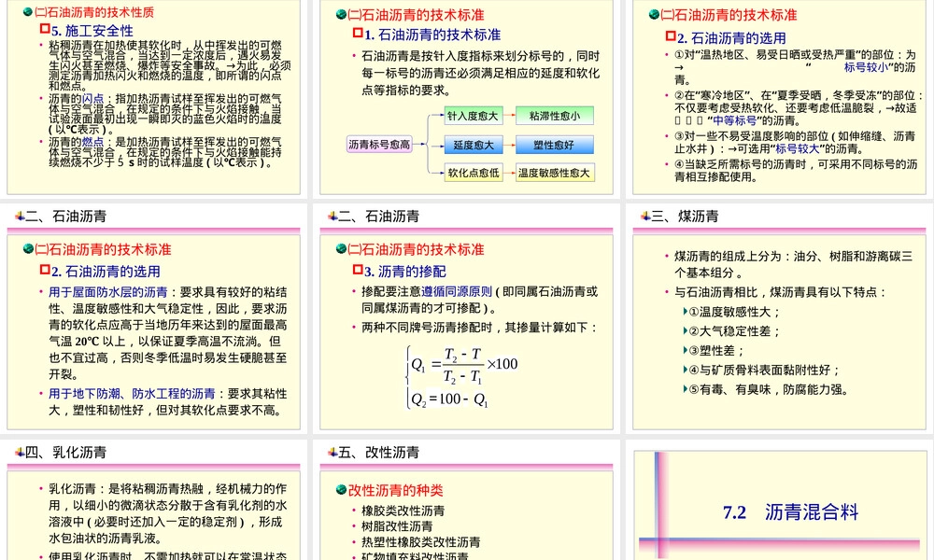The width and height of the screenshot is (934, 560).
Task: Click 二、石油沥青 title above 沥青的掺配 slide
Action: pyautogui.click(x=378, y=216)
